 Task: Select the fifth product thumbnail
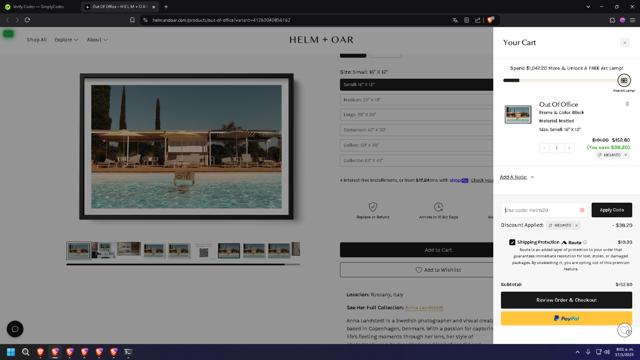(179, 250)
